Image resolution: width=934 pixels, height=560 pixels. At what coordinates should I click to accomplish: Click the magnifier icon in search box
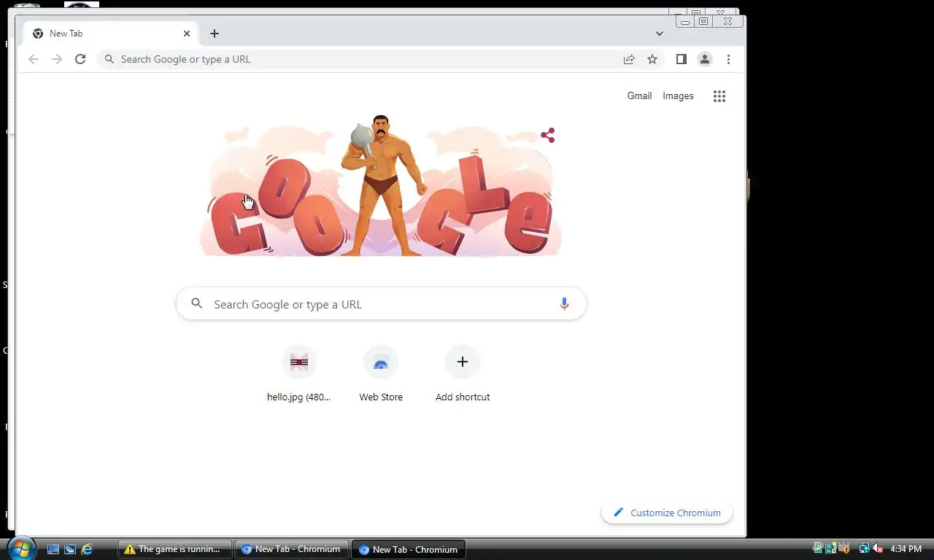click(x=196, y=303)
